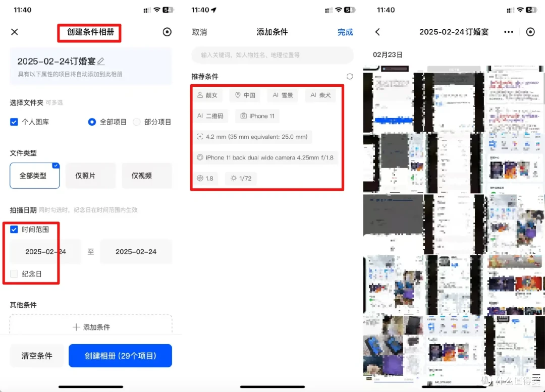
Task: Open the end date field 2025-02-24
Action: [136, 252]
